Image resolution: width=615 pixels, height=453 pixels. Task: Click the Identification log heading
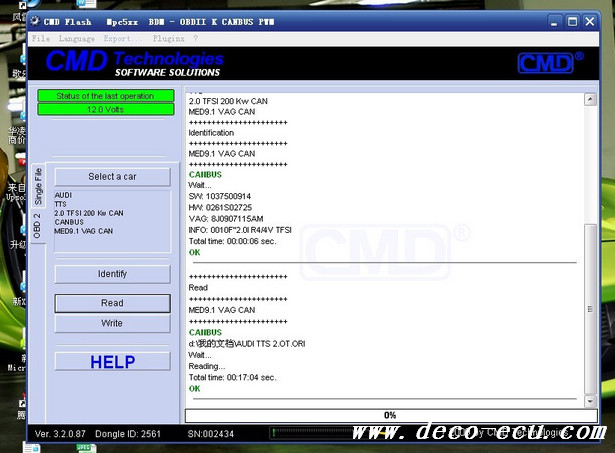pos(211,133)
